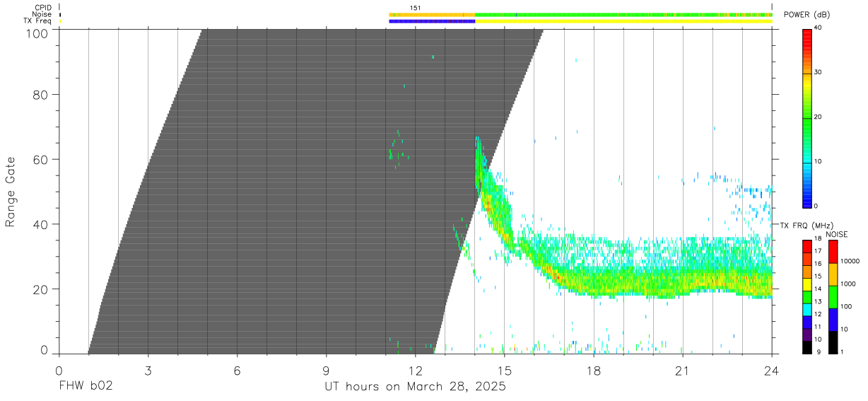Click the NOISE color scale bar
The height and width of the screenshot is (401, 868).
(x=833, y=296)
